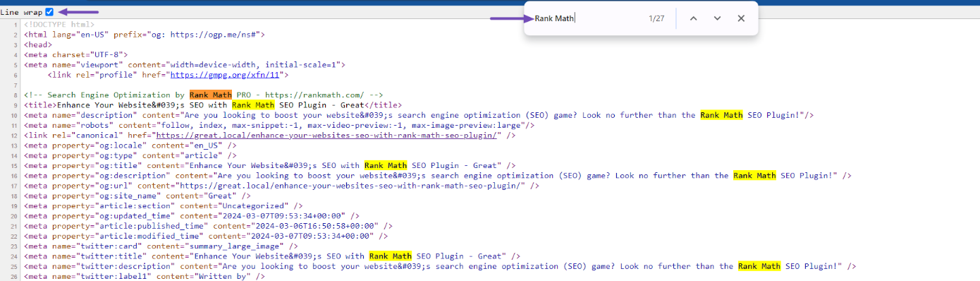
Task: Click the twitter:description meta line
Action: pyautogui.click(x=440, y=266)
